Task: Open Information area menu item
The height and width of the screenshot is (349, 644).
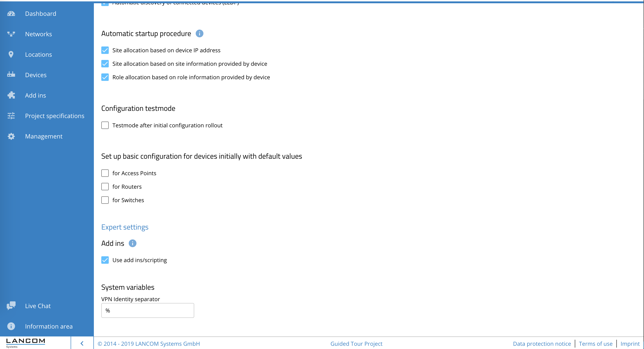Action: tap(49, 326)
